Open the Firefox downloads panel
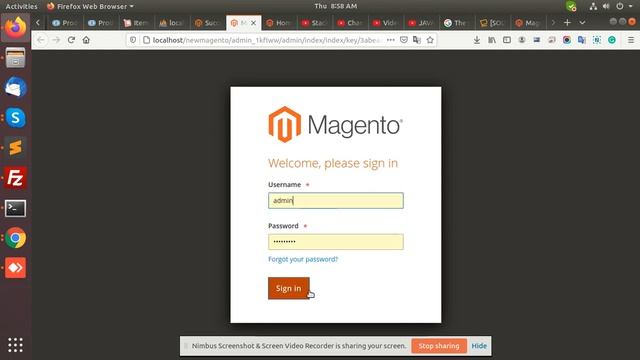 tap(477, 40)
